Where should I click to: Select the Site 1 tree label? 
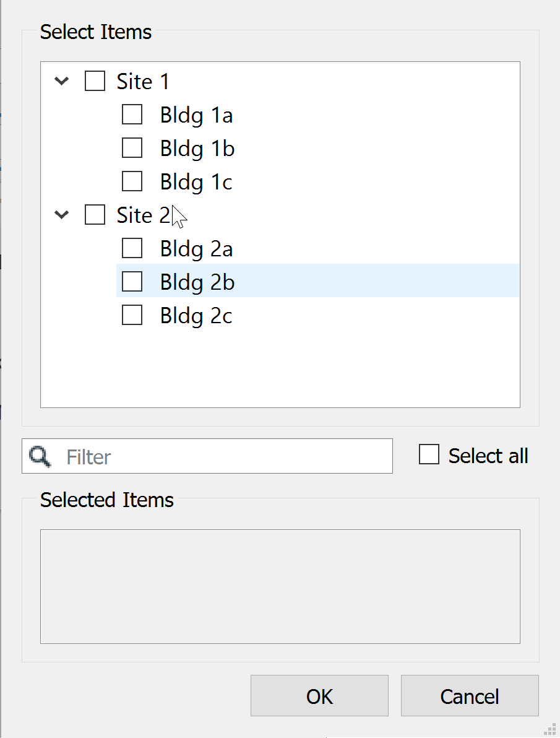pos(142,82)
